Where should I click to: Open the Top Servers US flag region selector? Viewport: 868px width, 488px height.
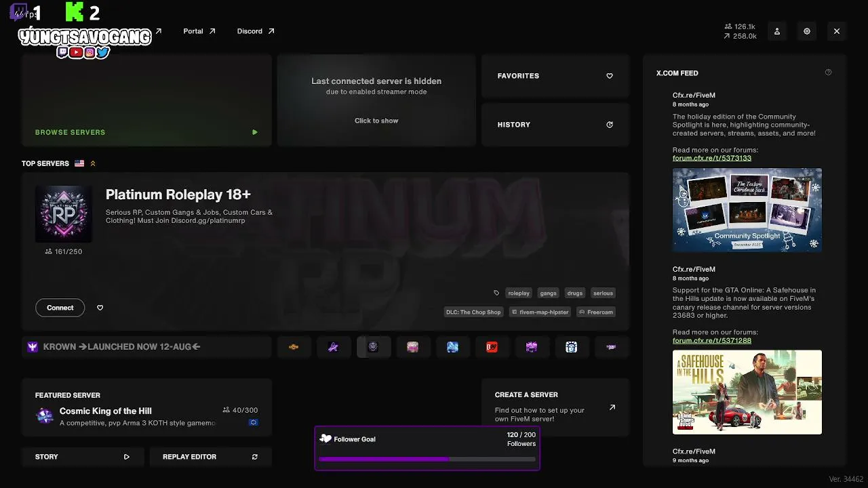pos(79,163)
